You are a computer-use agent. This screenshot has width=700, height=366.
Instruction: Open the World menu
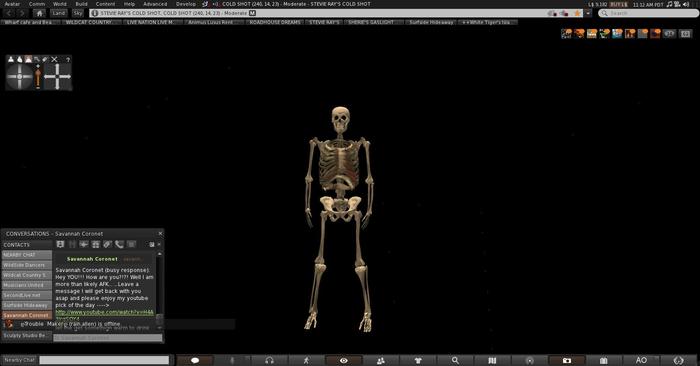click(59, 4)
